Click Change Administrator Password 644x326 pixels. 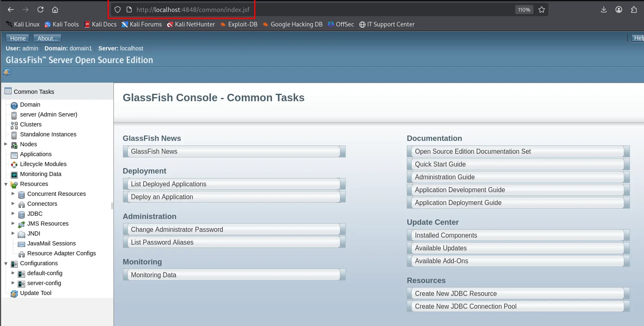[234, 230]
